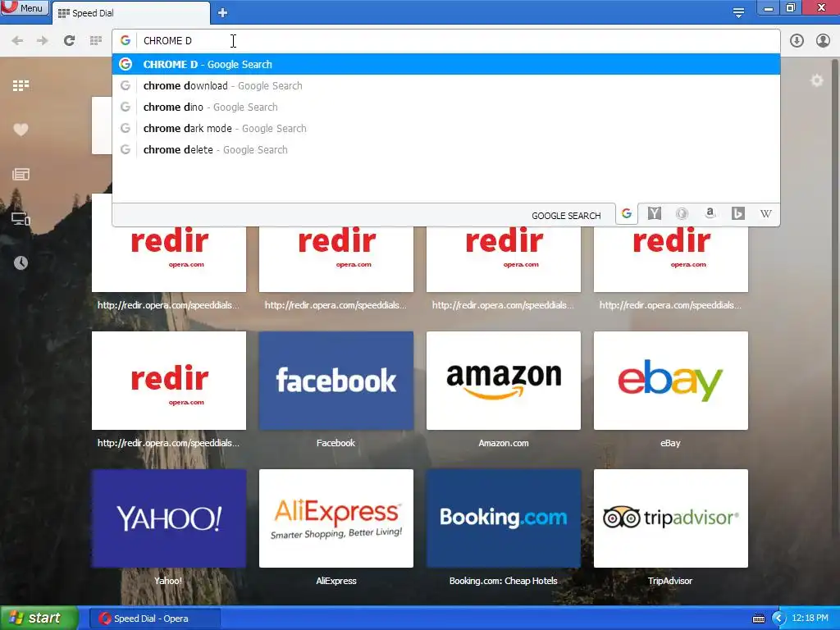The height and width of the screenshot is (630, 840).
Task: Choose the 'chrome dino' suggestion
Action: click(x=445, y=107)
